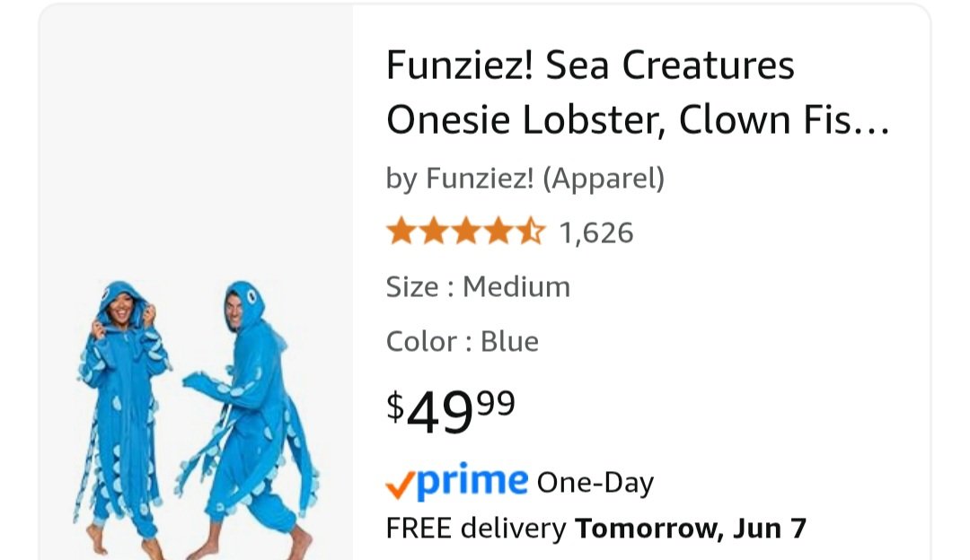Click the first orange star

click(x=401, y=232)
